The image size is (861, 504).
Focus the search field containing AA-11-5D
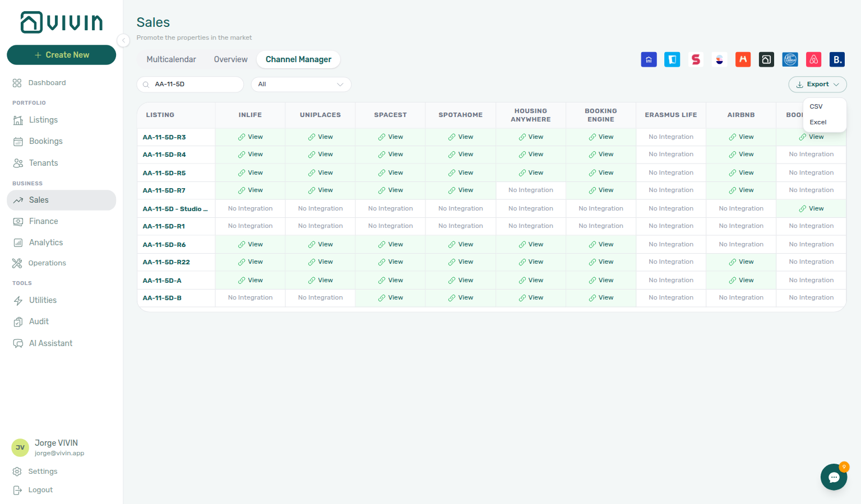pos(191,85)
